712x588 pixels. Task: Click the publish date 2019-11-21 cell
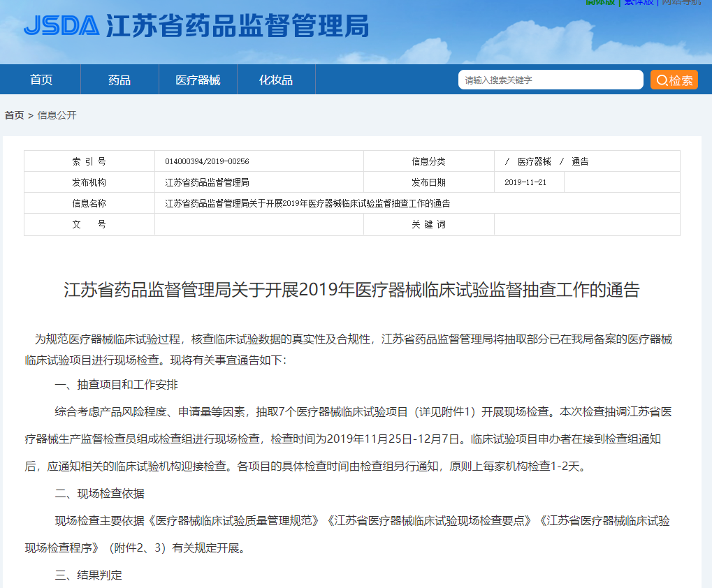pos(525,182)
